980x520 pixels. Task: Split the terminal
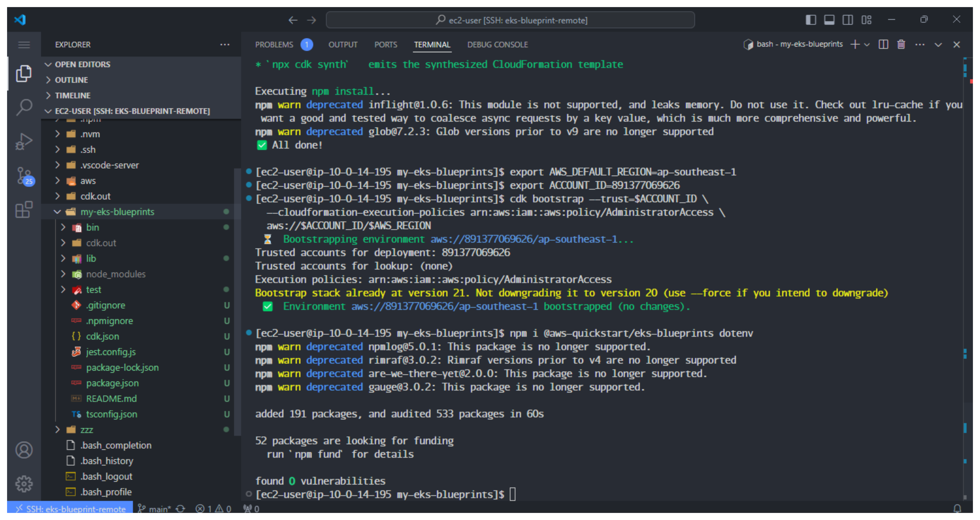pyautogui.click(x=883, y=45)
